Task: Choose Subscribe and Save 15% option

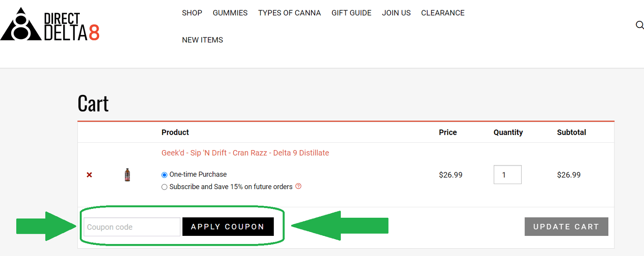Action: (164, 187)
